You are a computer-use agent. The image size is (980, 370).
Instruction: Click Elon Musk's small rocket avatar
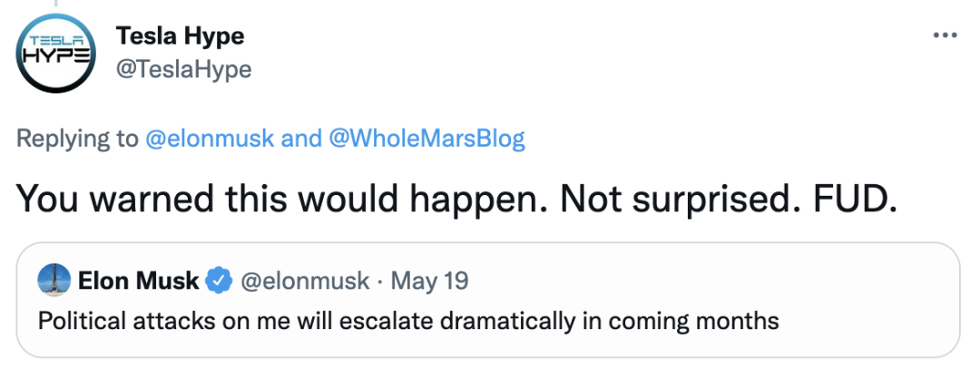click(54, 281)
